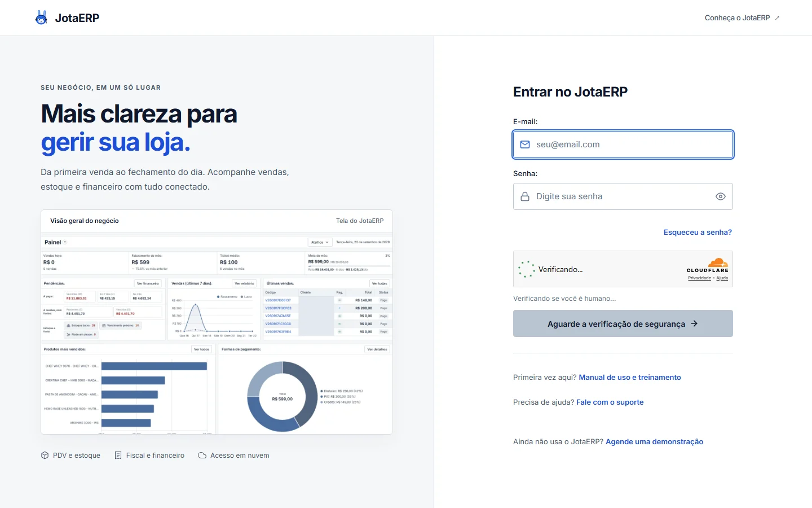
Task: Click the padlock icon in Senha field
Action: (525, 196)
